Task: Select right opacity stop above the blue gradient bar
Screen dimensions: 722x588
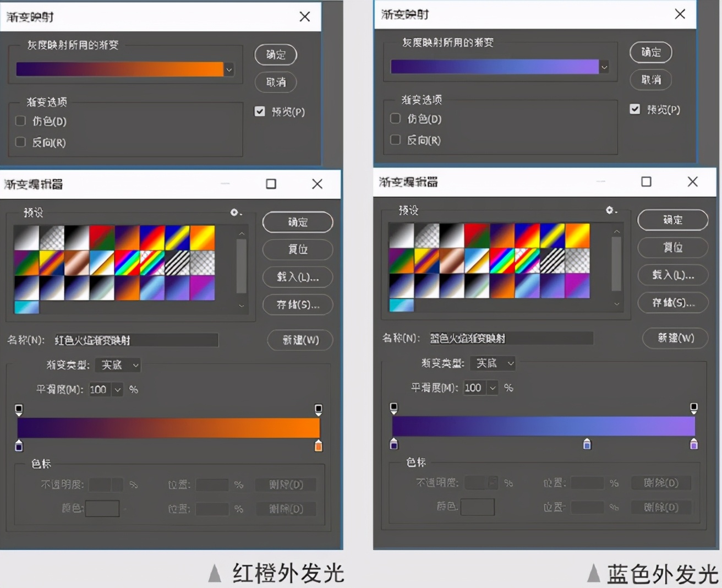Action: click(x=693, y=408)
